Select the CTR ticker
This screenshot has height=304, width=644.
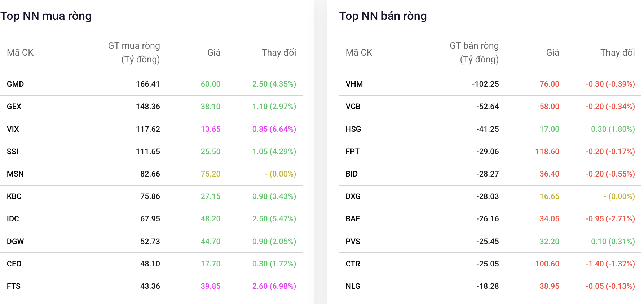(x=353, y=264)
